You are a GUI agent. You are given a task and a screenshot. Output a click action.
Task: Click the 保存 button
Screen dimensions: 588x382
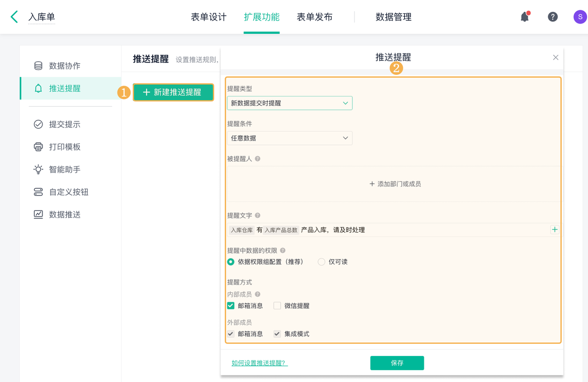click(x=397, y=363)
